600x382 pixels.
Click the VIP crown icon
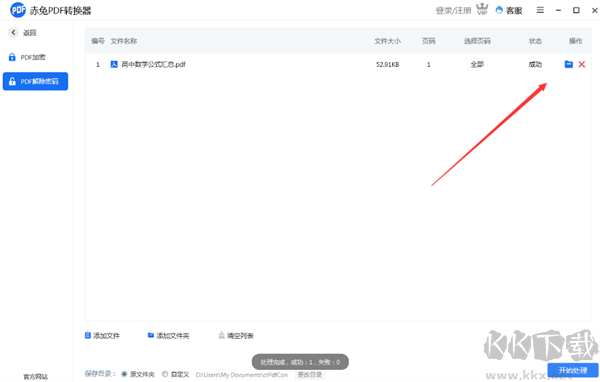482,9
